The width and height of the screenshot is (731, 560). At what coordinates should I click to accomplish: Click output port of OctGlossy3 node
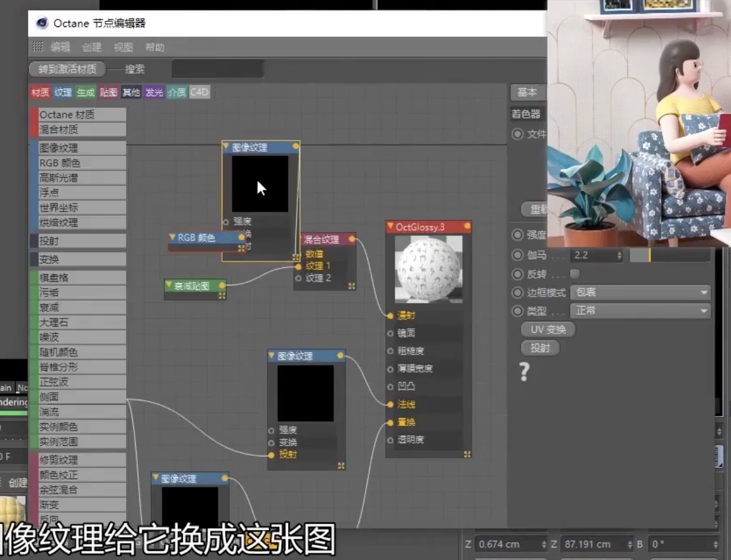coord(467,226)
